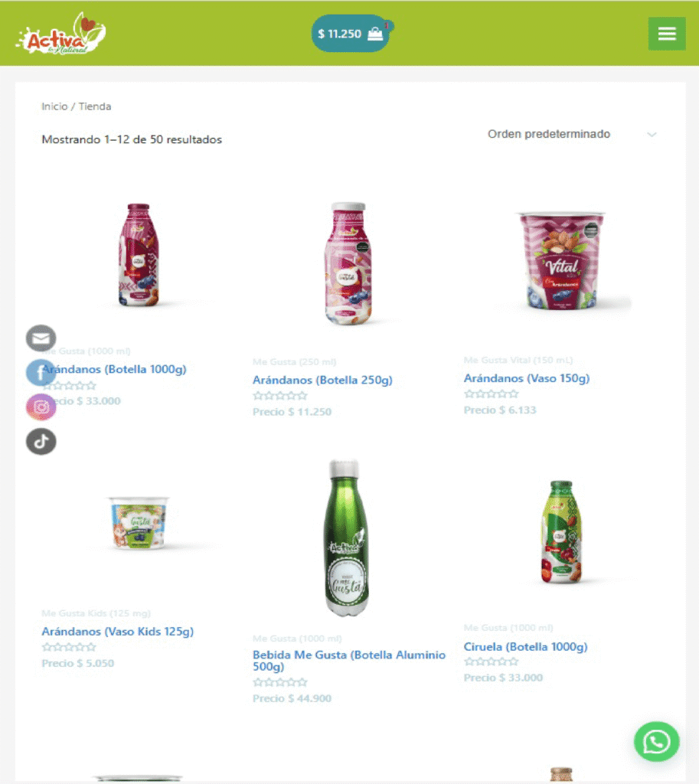Rate Arándanos (Botella 250g) using stars
699x784 pixels.
pyautogui.click(x=280, y=396)
